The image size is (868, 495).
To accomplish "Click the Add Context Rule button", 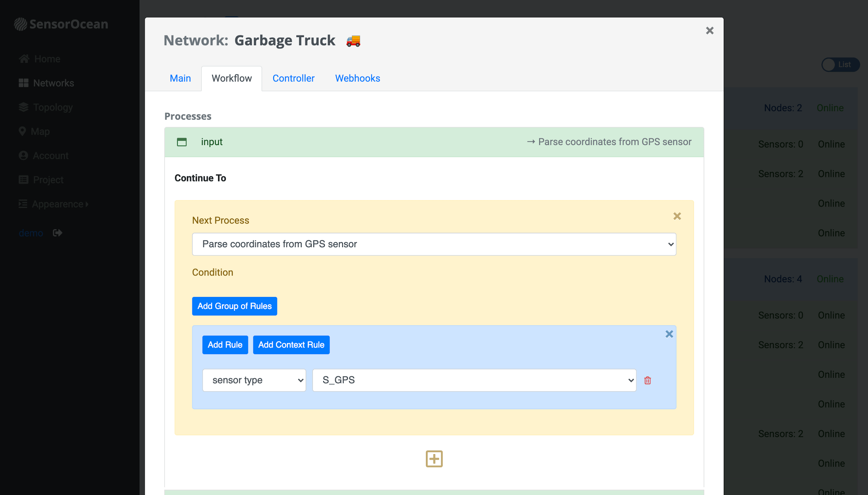I will (291, 344).
